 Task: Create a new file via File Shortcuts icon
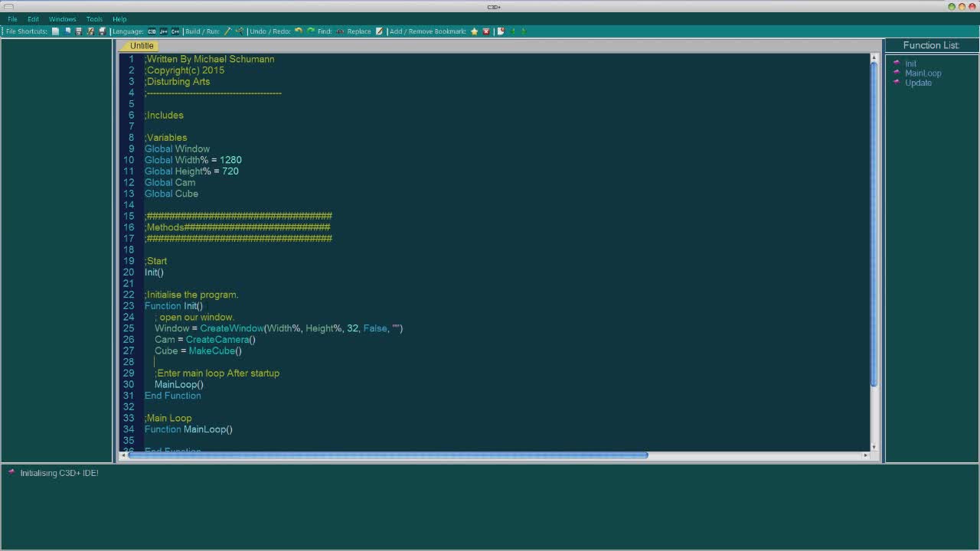(x=55, y=31)
